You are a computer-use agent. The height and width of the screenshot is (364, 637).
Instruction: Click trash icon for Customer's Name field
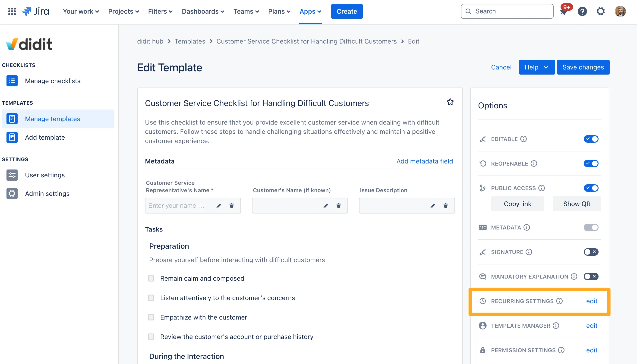point(338,206)
